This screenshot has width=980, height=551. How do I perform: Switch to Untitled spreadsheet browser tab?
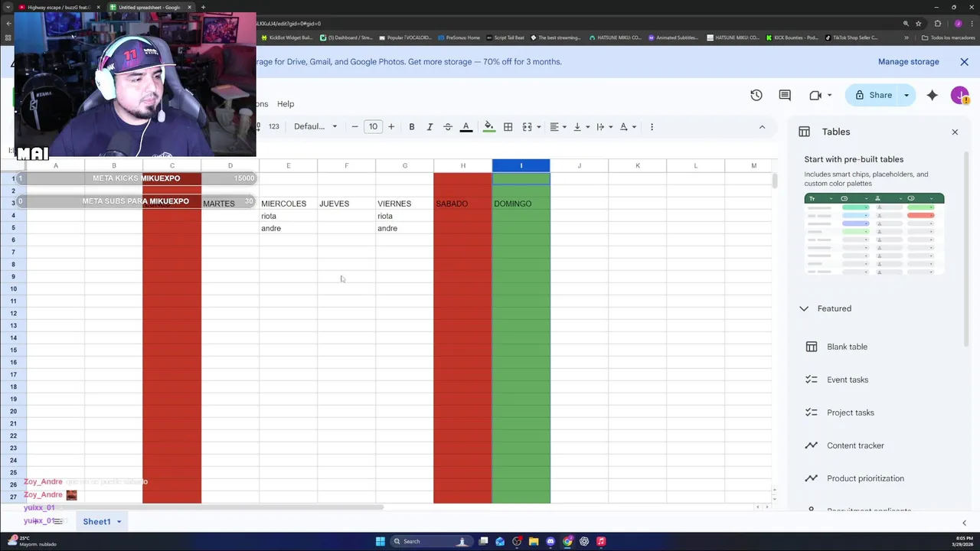pyautogui.click(x=150, y=7)
